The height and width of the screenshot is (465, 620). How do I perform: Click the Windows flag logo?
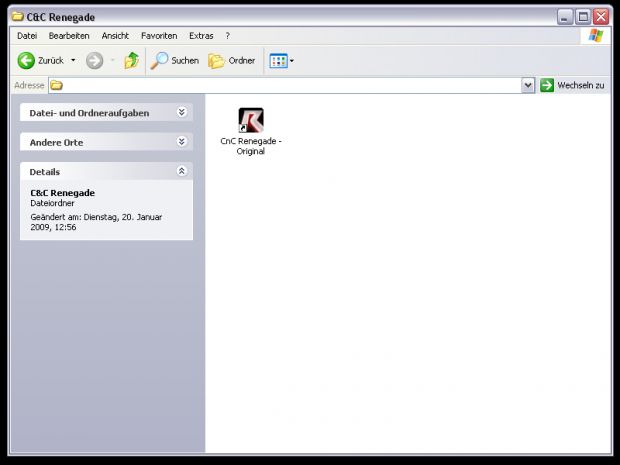596,36
